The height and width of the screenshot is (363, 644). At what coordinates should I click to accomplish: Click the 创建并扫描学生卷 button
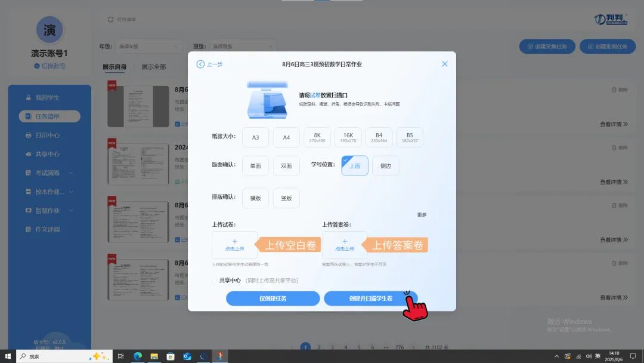(371, 298)
